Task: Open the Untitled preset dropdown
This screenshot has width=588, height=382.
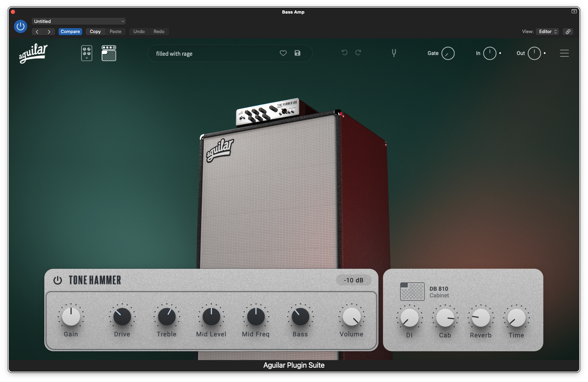Action: (x=79, y=21)
